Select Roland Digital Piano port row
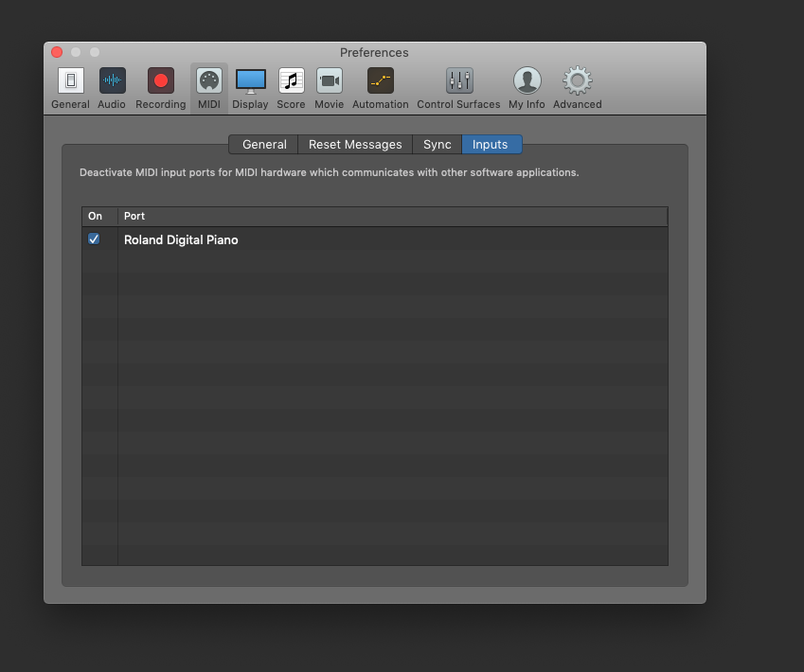Viewport: 804px width, 672px height. pyautogui.click(x=375, y=239)
